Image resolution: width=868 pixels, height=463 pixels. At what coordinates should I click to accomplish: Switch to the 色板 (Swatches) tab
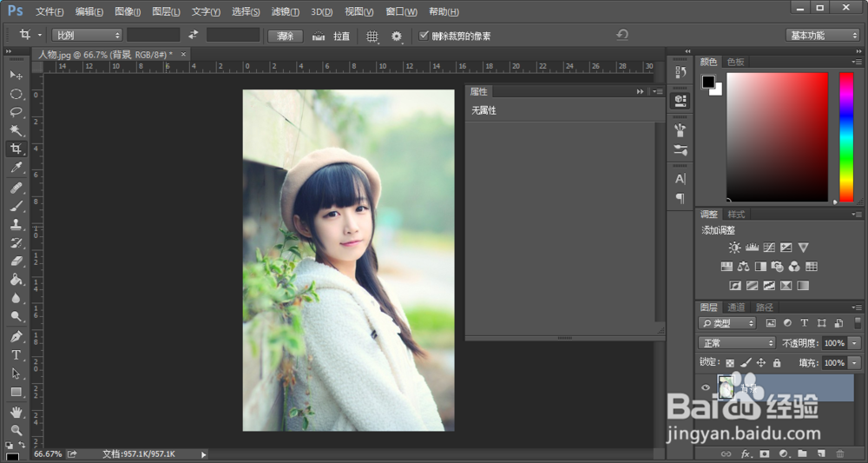point(736,62)
